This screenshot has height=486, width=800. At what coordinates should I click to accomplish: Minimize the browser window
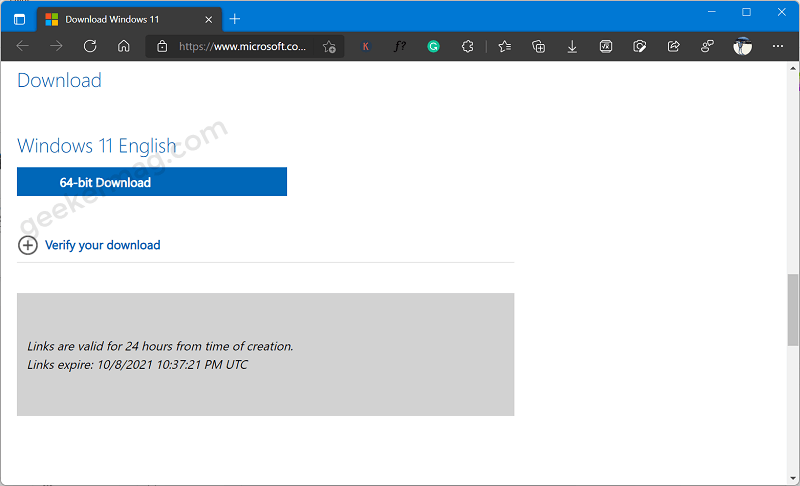pyautogui.click(x=712, y=12)
